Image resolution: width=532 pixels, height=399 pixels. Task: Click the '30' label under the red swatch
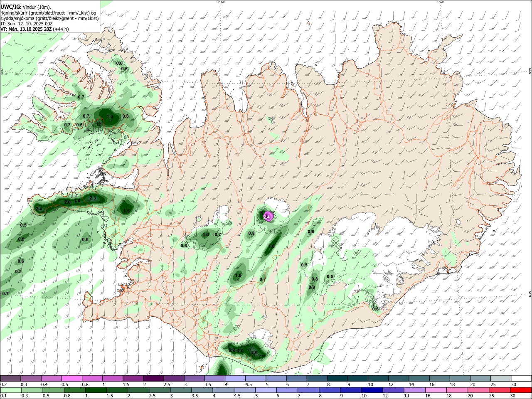(513, 396)
